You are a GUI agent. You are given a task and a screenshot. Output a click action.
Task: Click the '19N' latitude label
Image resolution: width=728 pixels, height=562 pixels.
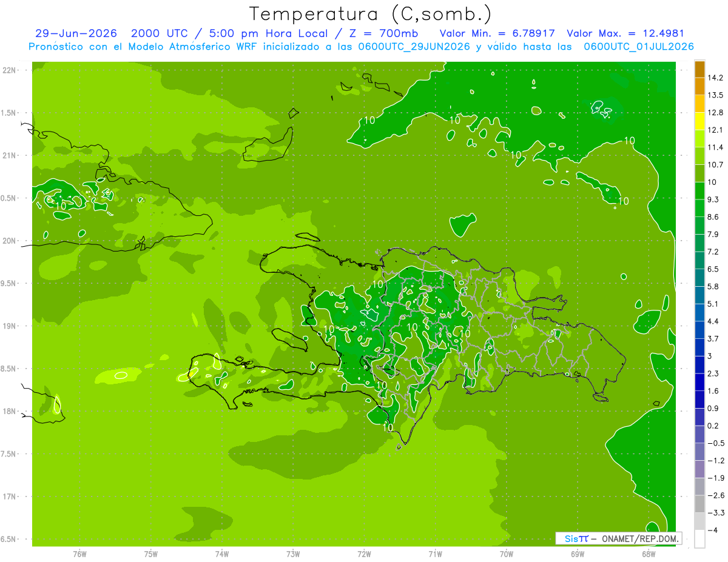click(x=9, y=326)
